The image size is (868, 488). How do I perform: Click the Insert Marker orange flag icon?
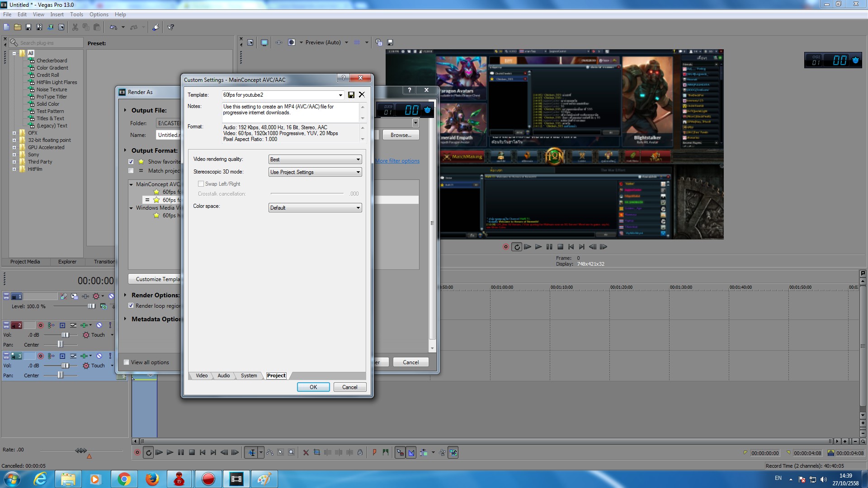pos(374,452)
